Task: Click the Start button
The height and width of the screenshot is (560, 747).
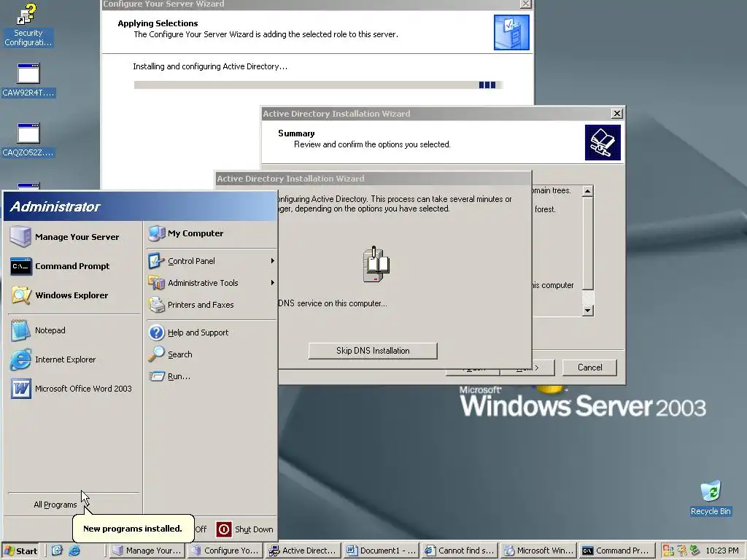Action: (x=20, y=551)
